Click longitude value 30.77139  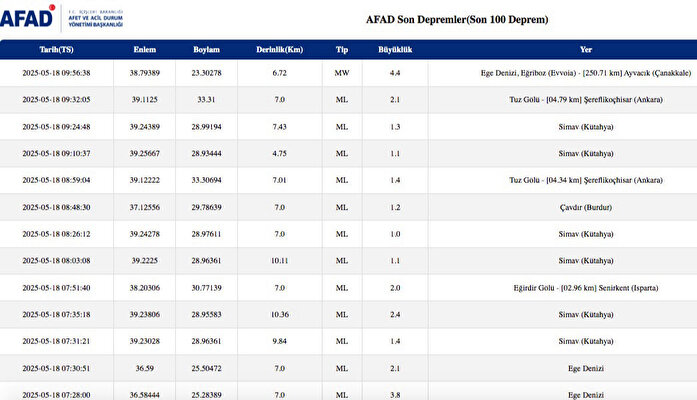coord(206,288)
